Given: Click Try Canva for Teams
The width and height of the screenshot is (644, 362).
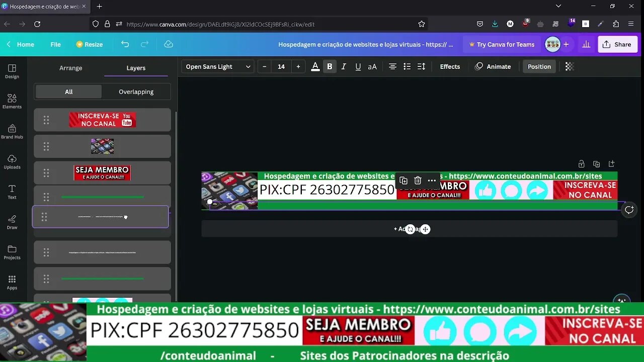Looking at the screenshot, I should [501, 44].
